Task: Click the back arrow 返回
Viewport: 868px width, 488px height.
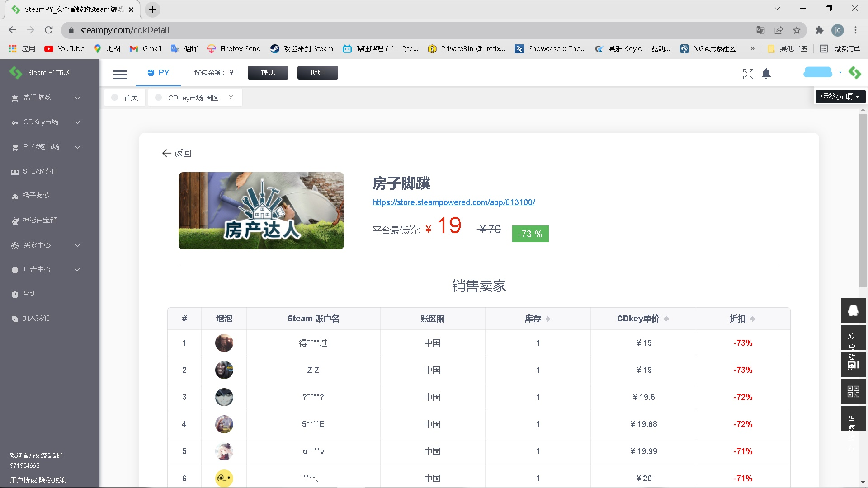Action: click(x=177, y=153)
